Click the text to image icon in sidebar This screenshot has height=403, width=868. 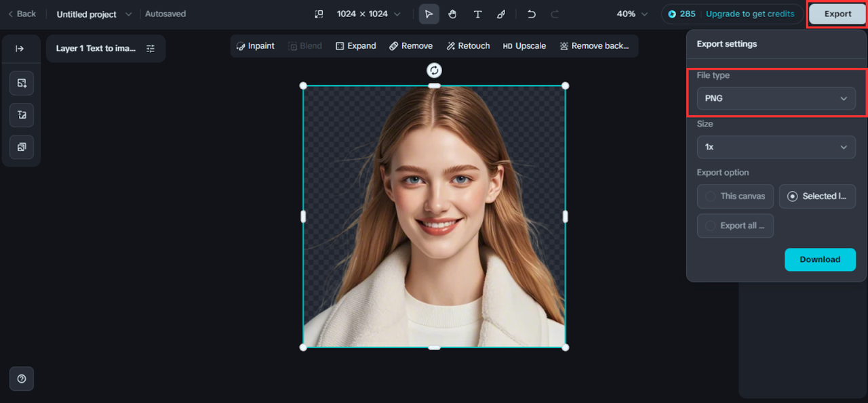click(22, 114)
